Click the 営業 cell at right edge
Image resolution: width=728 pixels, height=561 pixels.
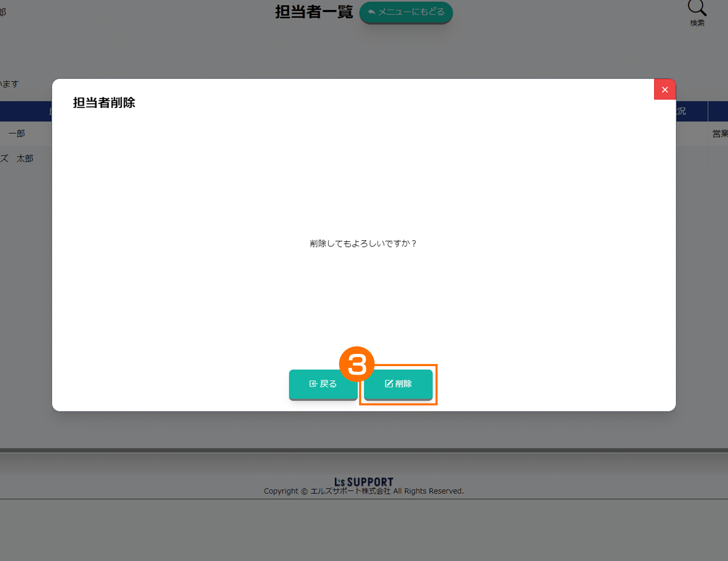(x=719, y=134)
